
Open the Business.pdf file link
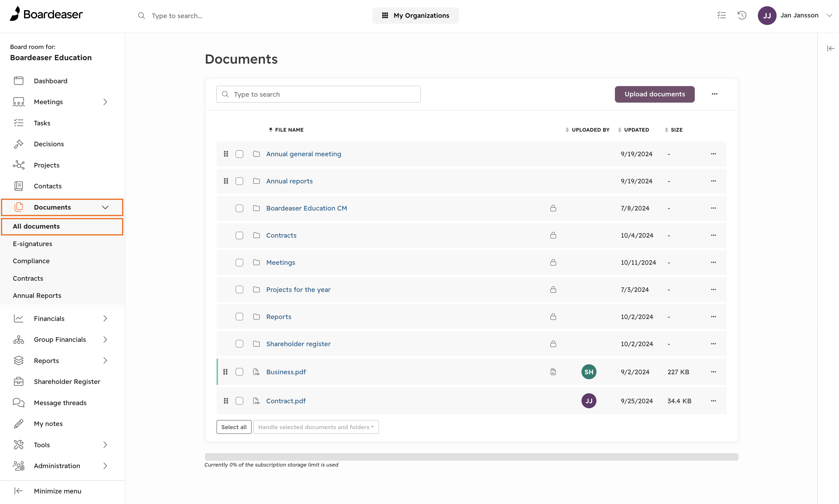(286, 372)
